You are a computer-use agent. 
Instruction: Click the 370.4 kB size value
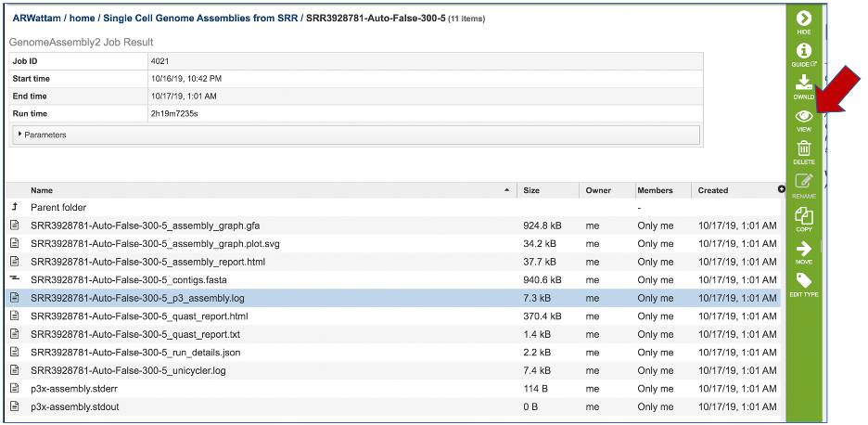pyautogui.click(x=542, y=316)
